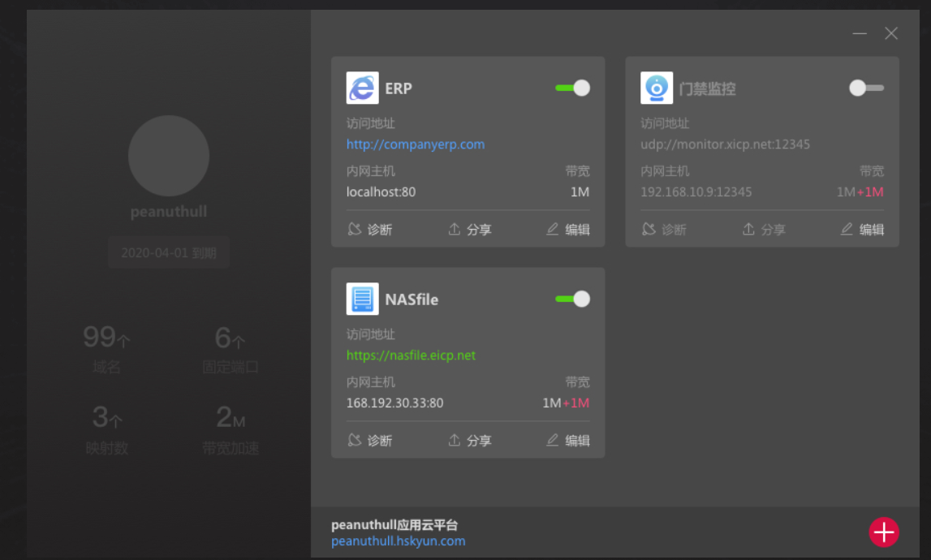Open the https://nasfile.eicp.net address

(411, 355)
